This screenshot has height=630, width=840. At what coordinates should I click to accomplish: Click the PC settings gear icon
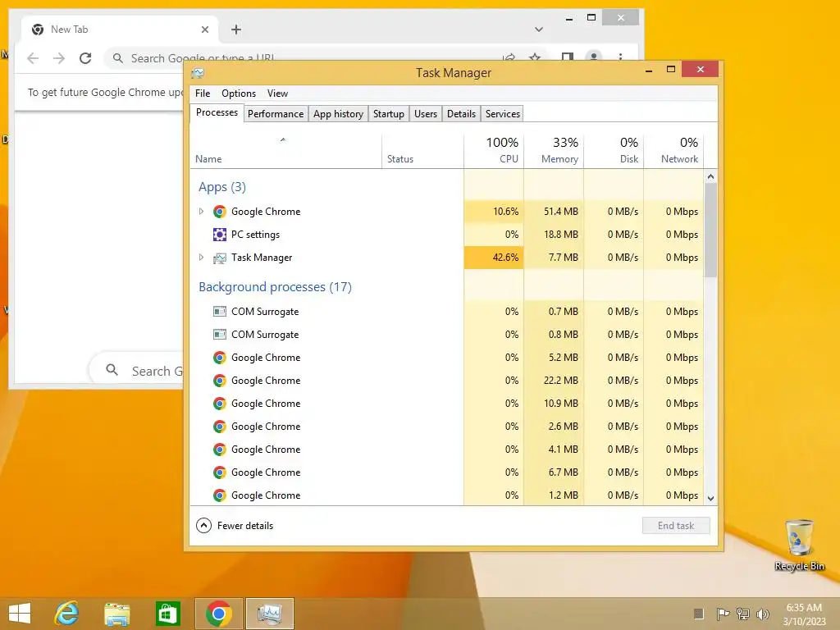(x=219, y=235)
